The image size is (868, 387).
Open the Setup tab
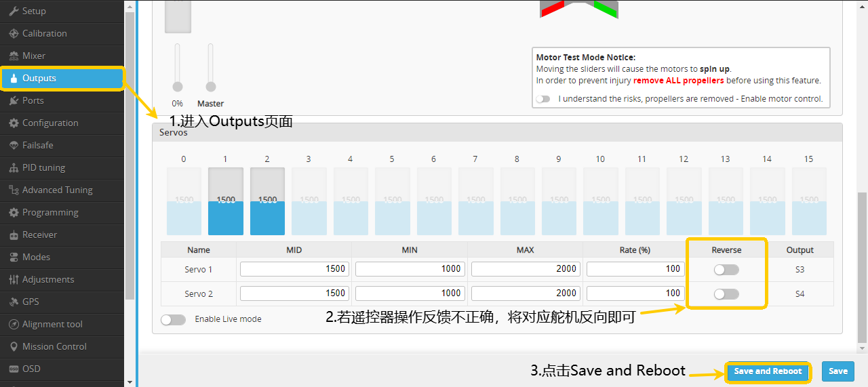point(62,11)
